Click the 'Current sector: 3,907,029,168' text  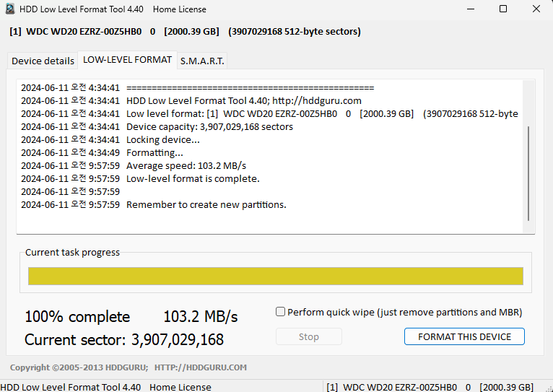tap(124, 339)
